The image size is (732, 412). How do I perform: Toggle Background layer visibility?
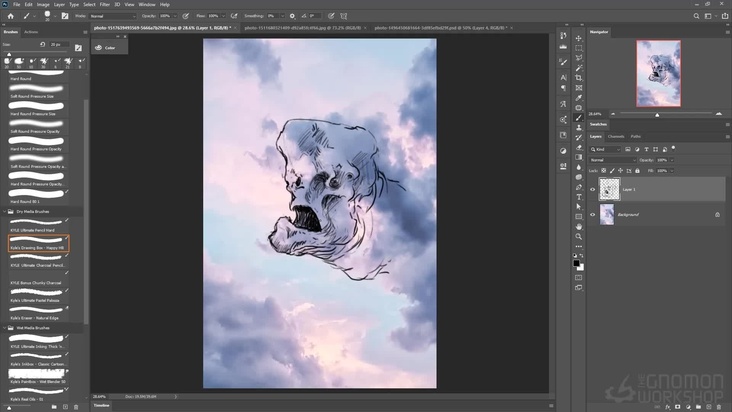[x=592, y=214]
